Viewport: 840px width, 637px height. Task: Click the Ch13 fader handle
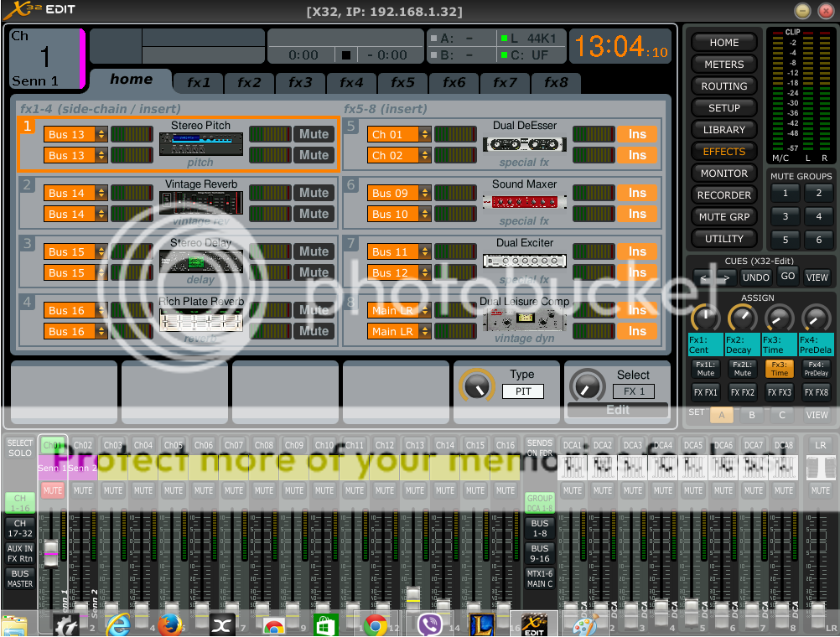412,595
